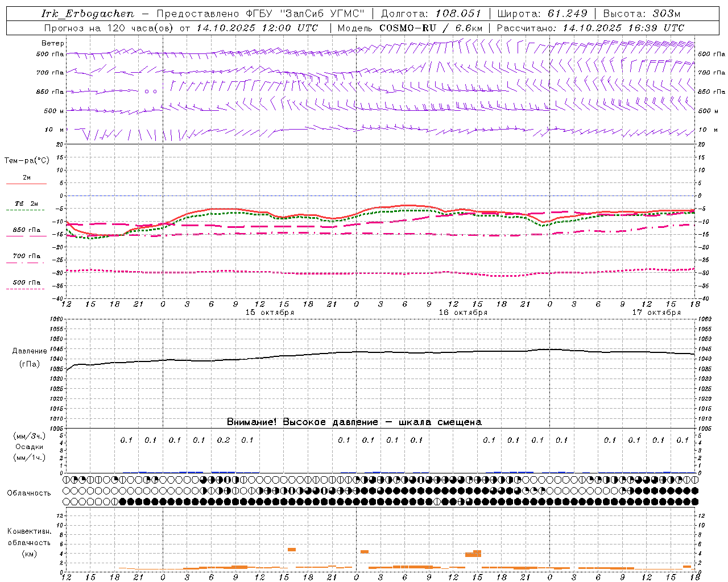Click the two calm-wind circles in the 850 гПа wind row

coord(150,91)
